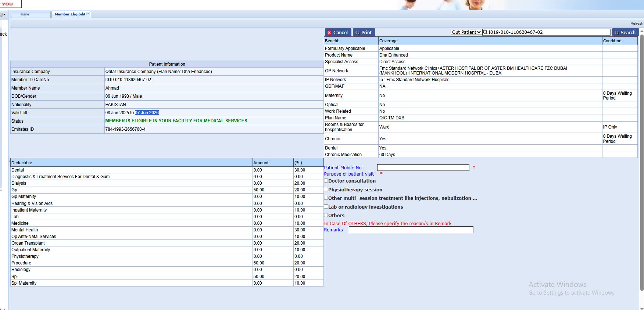644x310 pixels.
Task: Close the Member Eligibility tab
Action: pos(88,14)
